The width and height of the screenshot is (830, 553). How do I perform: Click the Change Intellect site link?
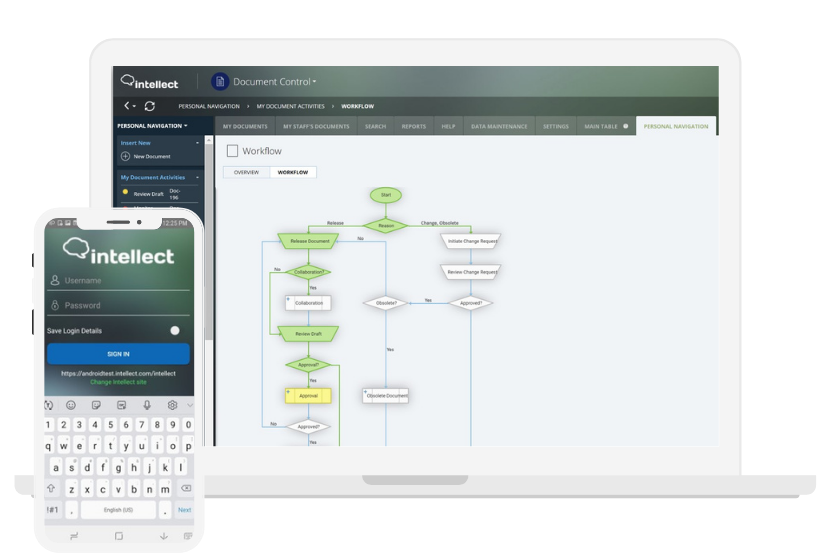(118, 382)
